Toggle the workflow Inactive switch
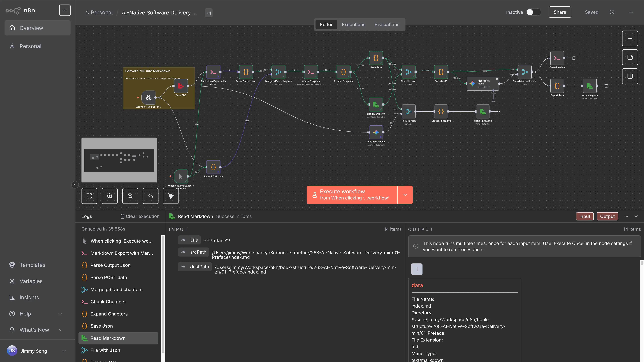This screenshot has height=362, width=644. click(533, 12)
